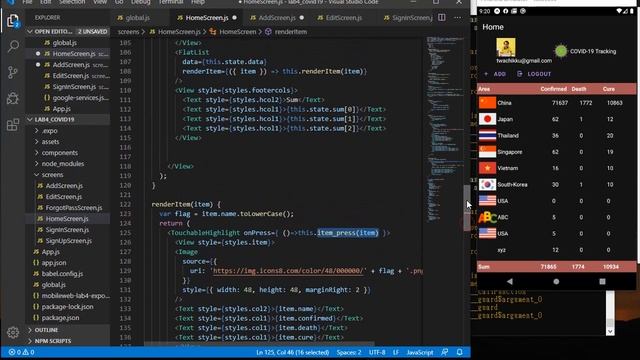Tap the Thailand flag icon
Viewport: 640px width, 360px height.
(487, 135)
